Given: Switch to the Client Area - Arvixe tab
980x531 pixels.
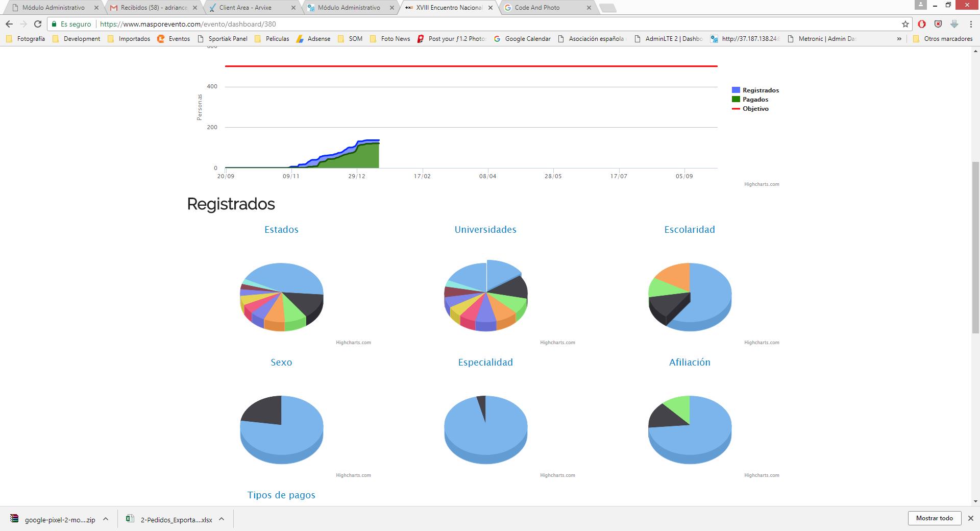Looking at the screenshot, I should tap(246, 8).
